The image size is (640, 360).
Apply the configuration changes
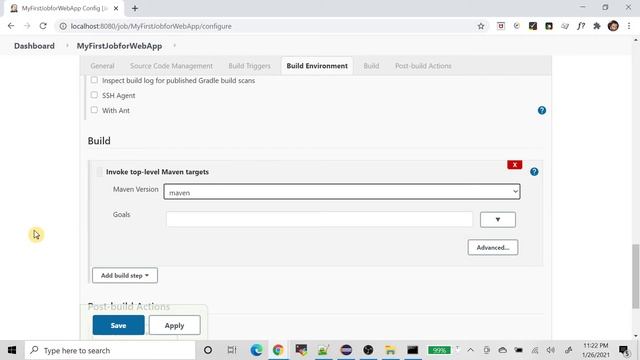pyautogui.click(x=175, y=325)
